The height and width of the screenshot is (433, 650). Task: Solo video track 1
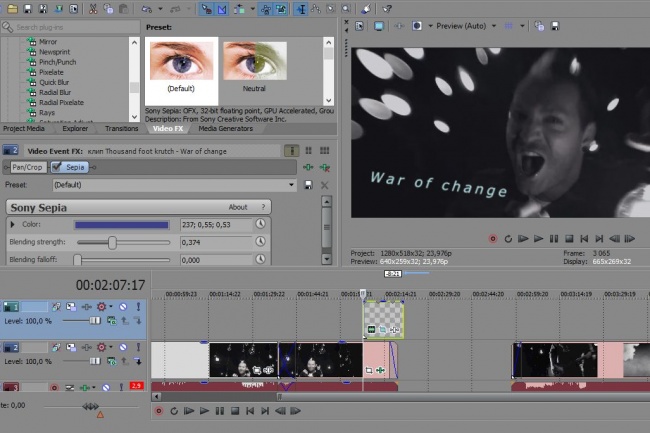138,307
